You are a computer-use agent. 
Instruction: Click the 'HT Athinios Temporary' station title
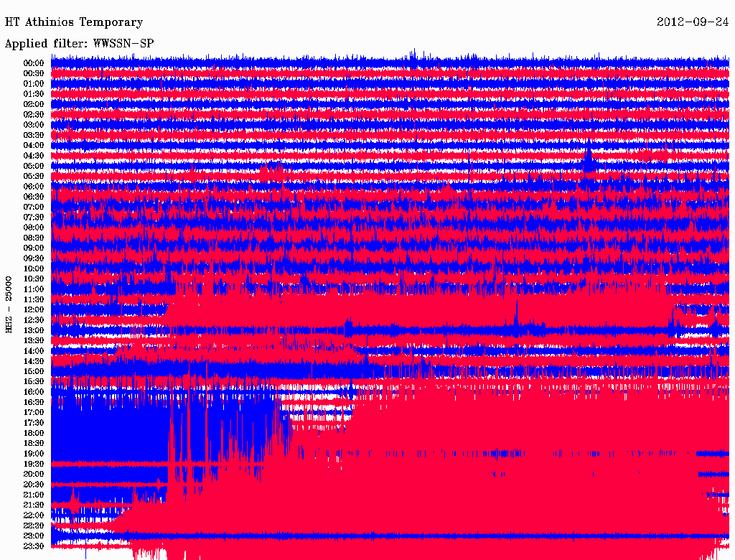point(74,22)
